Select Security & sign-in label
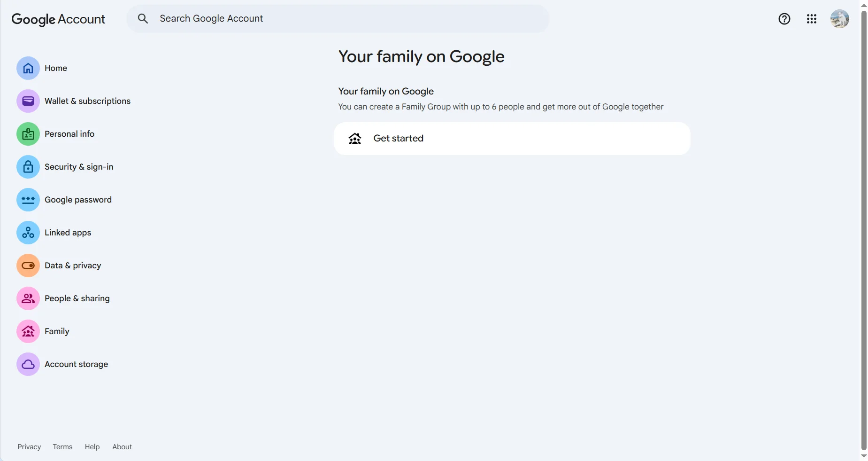The width and height of the screenshot is (868, 461). point(79,167)
